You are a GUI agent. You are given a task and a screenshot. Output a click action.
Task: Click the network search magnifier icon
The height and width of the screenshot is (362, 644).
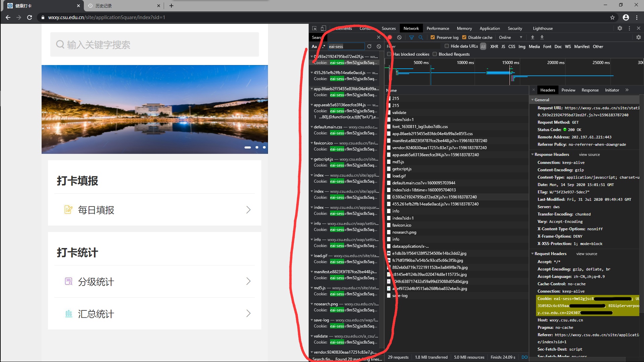point(421,38)
